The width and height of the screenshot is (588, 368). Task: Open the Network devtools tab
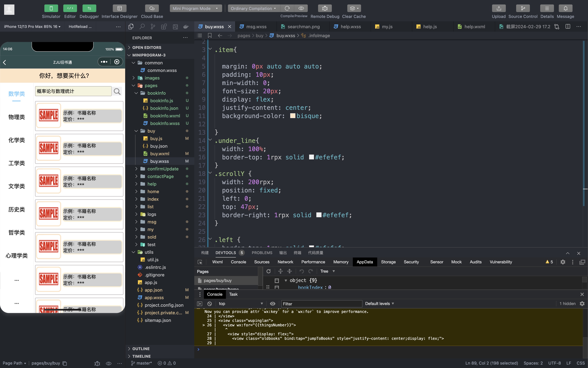click(x=285, y=262)
